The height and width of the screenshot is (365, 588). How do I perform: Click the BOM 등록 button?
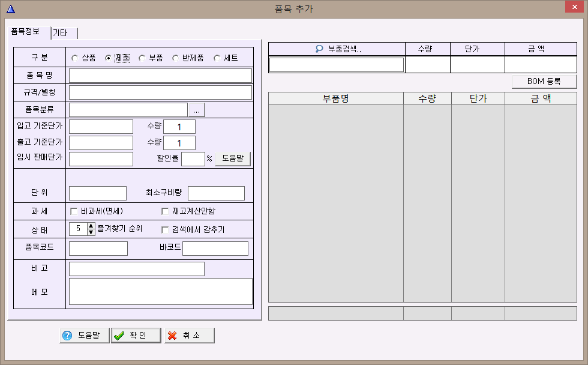[544, 82]
